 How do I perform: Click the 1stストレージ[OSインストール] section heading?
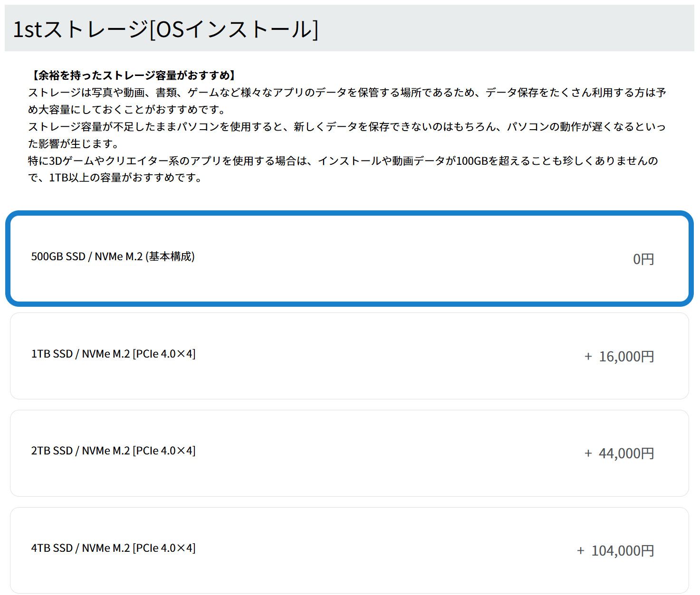pyautogui.click(x=165, y=29)
